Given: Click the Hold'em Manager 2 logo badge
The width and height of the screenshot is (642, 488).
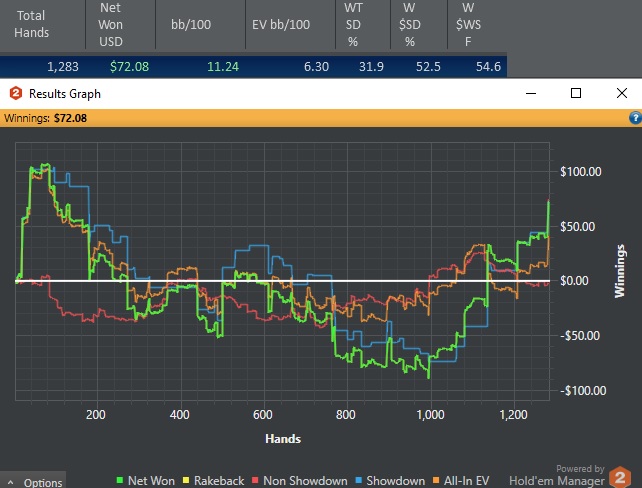Looking at the screenshot, I should [x=620, y=477].
